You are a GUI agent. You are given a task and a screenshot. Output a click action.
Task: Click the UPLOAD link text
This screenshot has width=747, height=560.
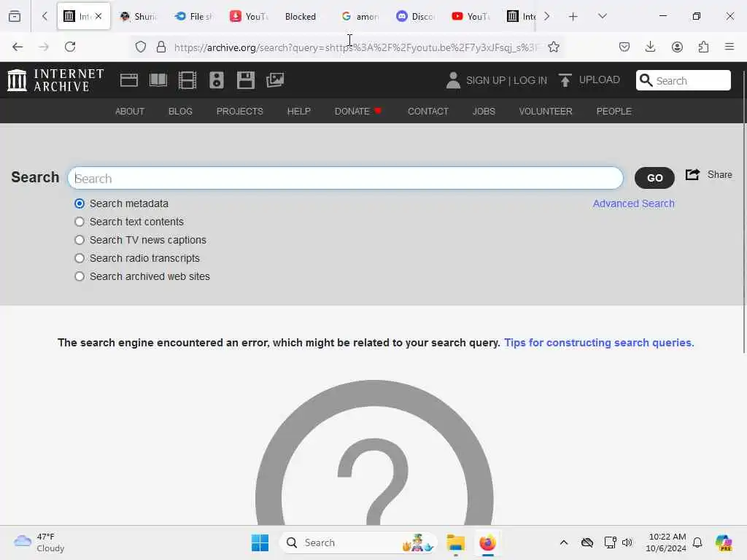click(600, 80)
